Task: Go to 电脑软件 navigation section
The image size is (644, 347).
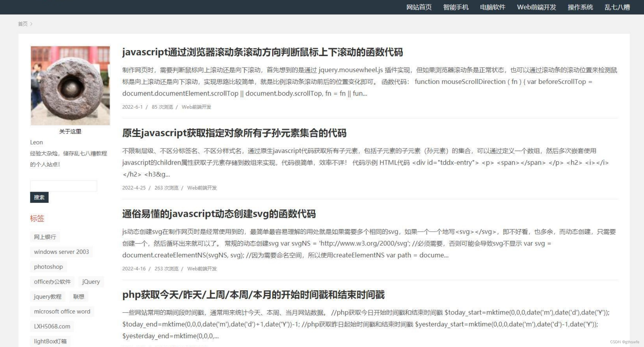Action: coord(492,7)
